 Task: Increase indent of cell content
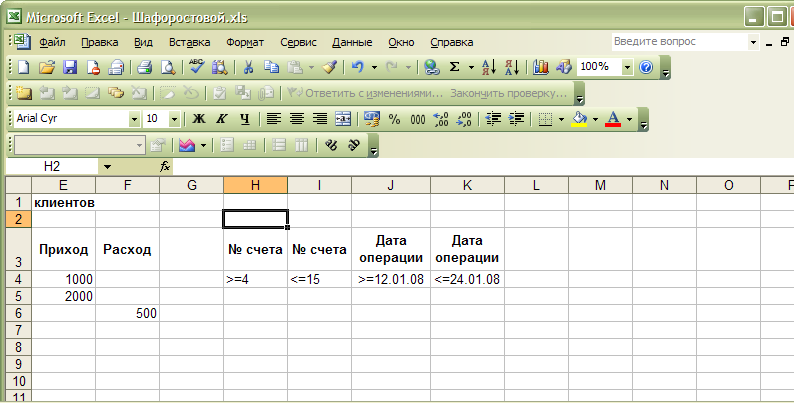[x=517, y=119]
